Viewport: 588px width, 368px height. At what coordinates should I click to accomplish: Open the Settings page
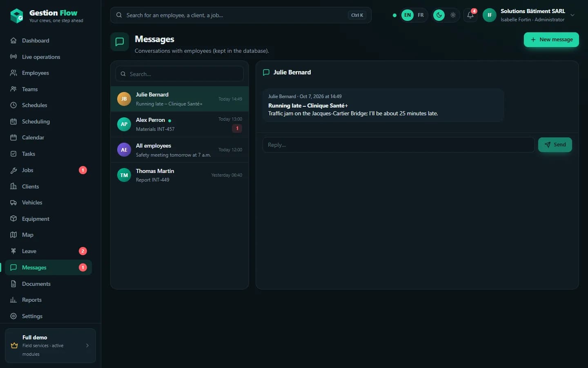point(48,316)
